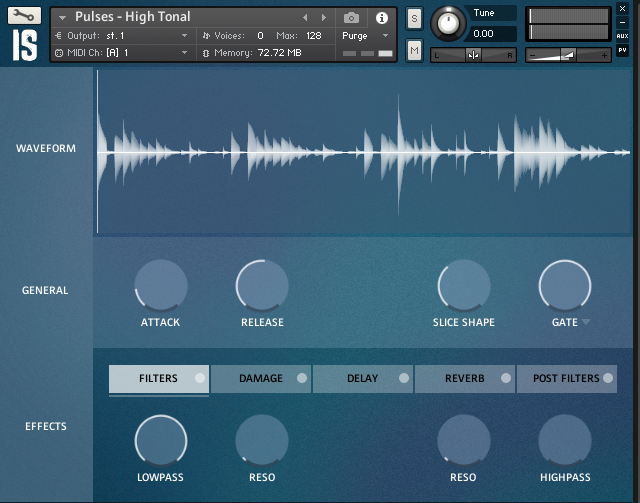Click the Max voices value 128
The height and width of the screenshot is (503, 640).
[313, 36]
